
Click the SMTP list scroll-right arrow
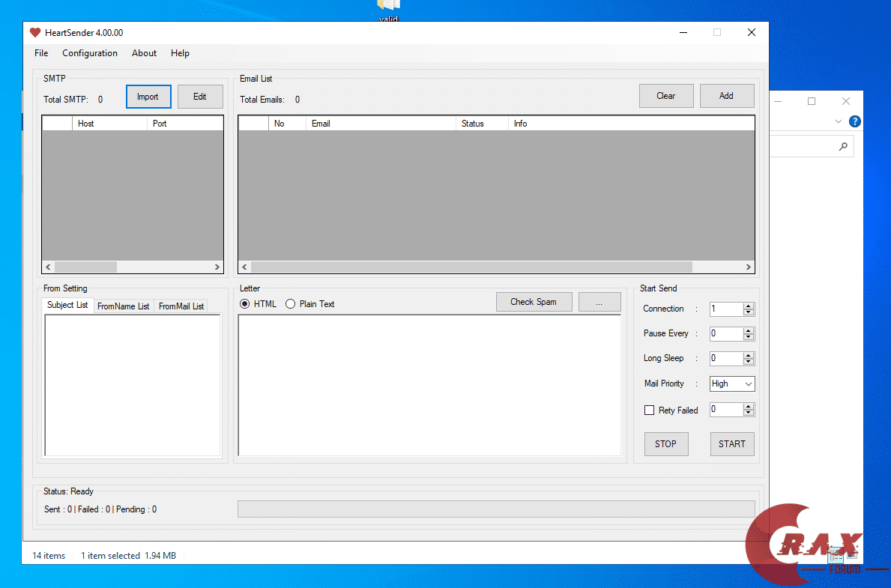(217, 267)
